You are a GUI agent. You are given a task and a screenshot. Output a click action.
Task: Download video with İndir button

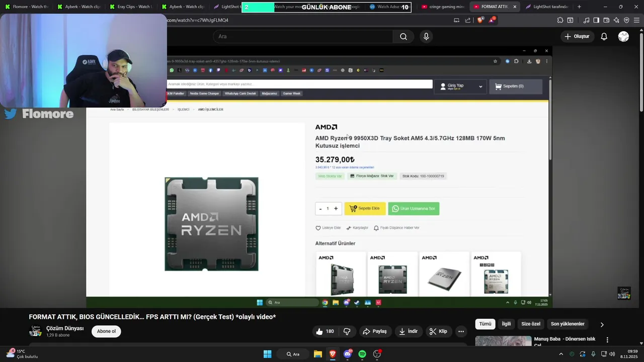(x=409, y=331)
